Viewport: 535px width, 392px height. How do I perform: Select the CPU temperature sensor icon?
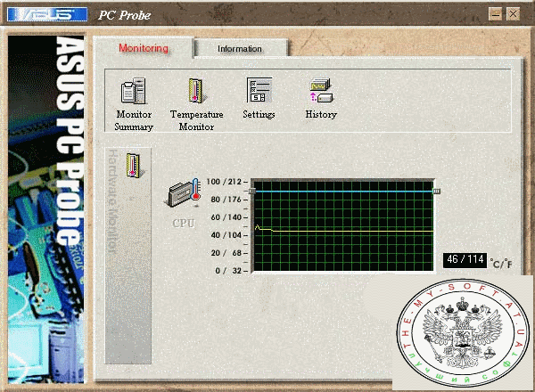point(183,196)
